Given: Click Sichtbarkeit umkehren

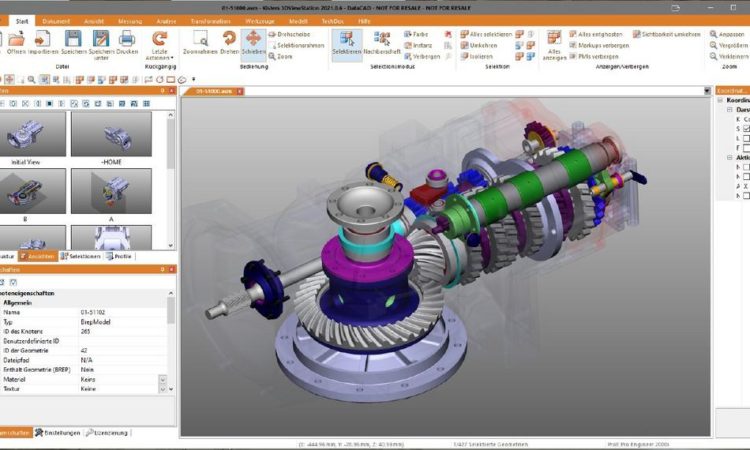Looking at the screenshot, I should [x=667, y=34].
